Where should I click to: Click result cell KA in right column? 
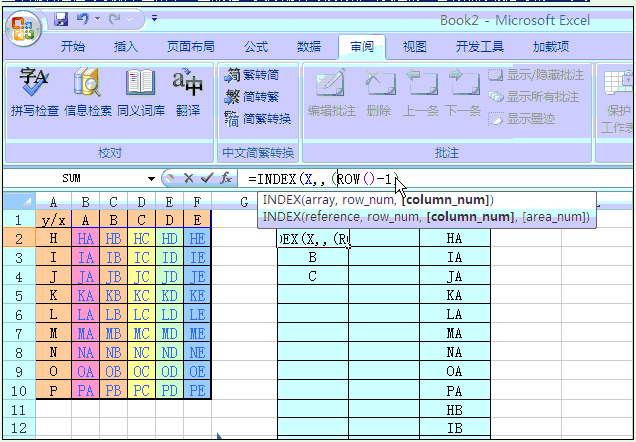pos(455,296)
